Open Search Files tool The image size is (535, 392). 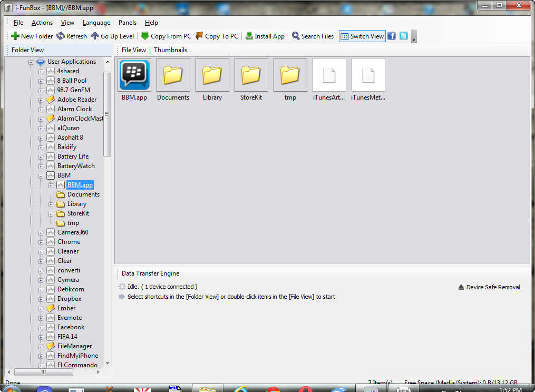(313, 36)
